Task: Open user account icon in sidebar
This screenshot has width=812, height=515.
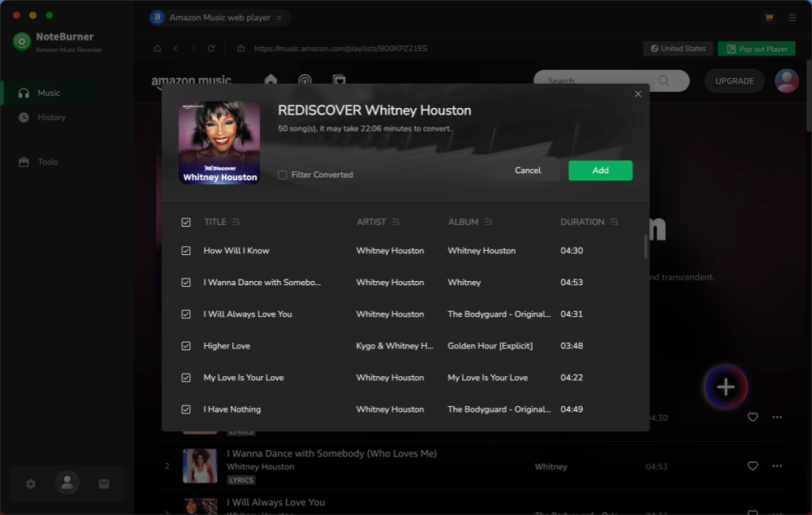Action: [x=67, y=483]
